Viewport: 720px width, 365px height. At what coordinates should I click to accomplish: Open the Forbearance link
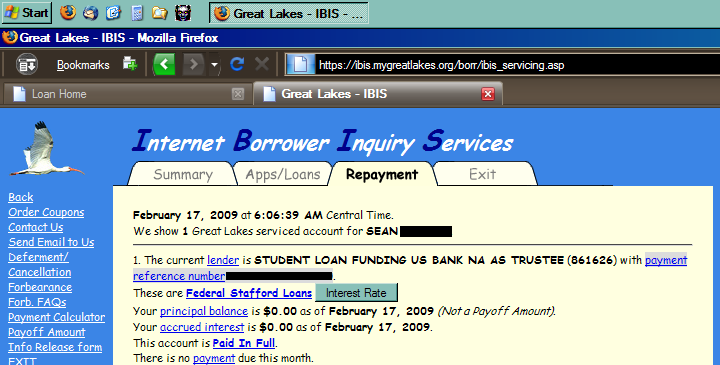point(40,287)
